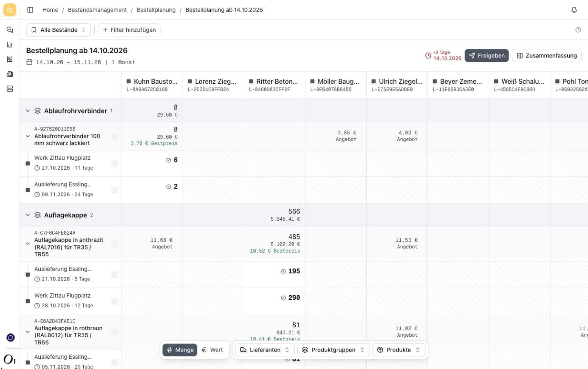Tick checkbox in Werk Zittau 28.10.2026 row
Viewport: 588px width, 369px height.
point(115,301)
